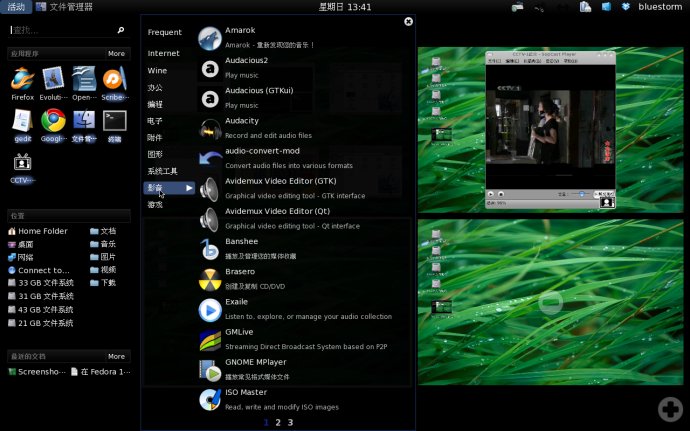This screenshot has width=690, height=431.
Task: Add a new workspace with plus button
Action: tap(670, 409)
